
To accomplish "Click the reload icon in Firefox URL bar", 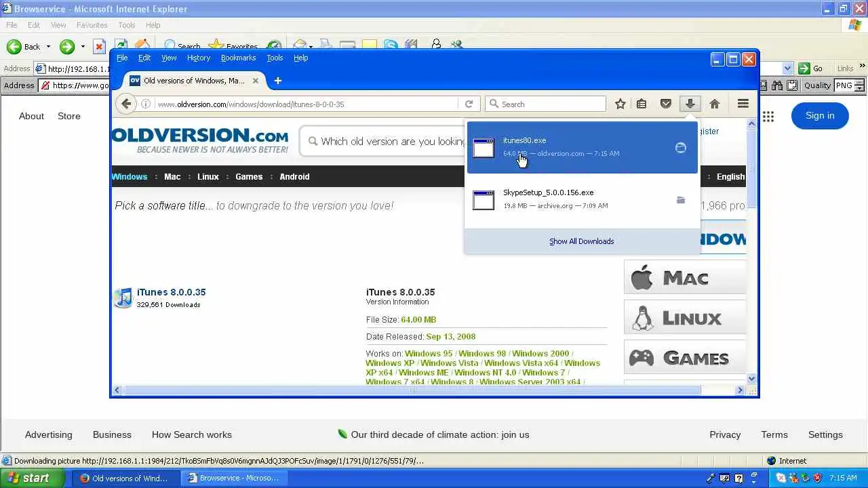I will click(469, 104).
